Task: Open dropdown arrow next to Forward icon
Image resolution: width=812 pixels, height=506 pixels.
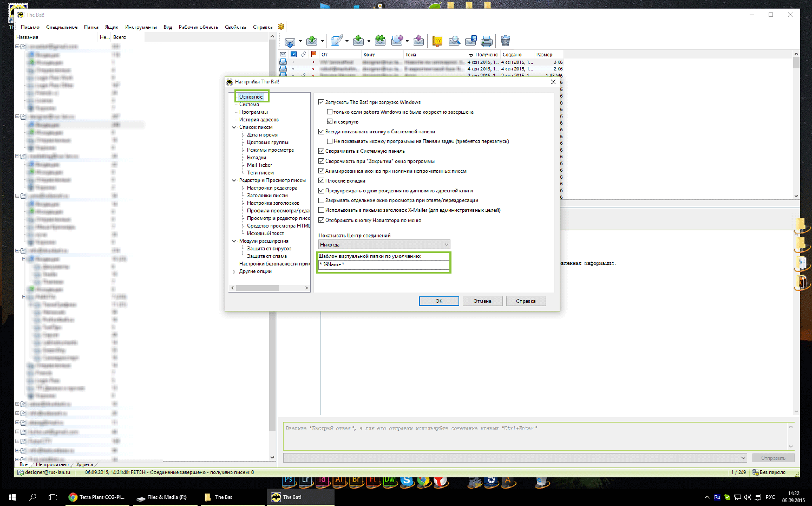Action: click(x=407, y=41)
